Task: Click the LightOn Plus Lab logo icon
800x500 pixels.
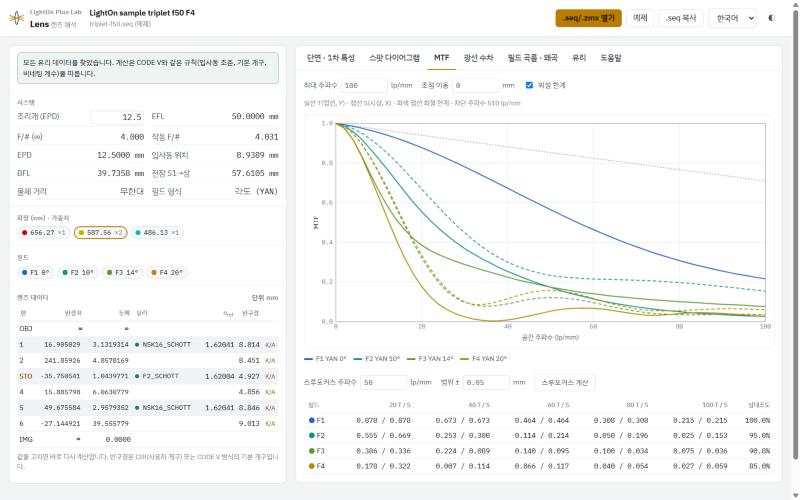Action: pyautogui.click(x=16, y=18)
